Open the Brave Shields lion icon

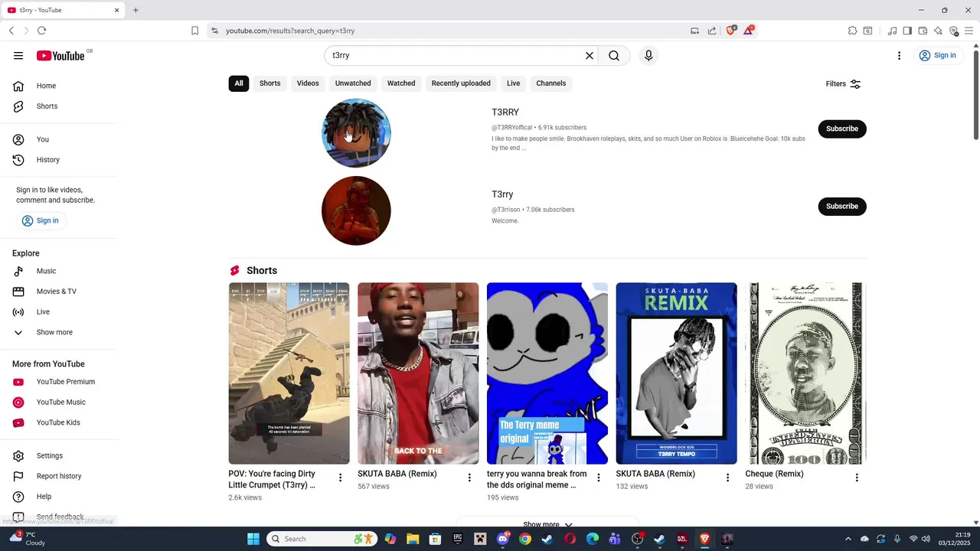730,31
